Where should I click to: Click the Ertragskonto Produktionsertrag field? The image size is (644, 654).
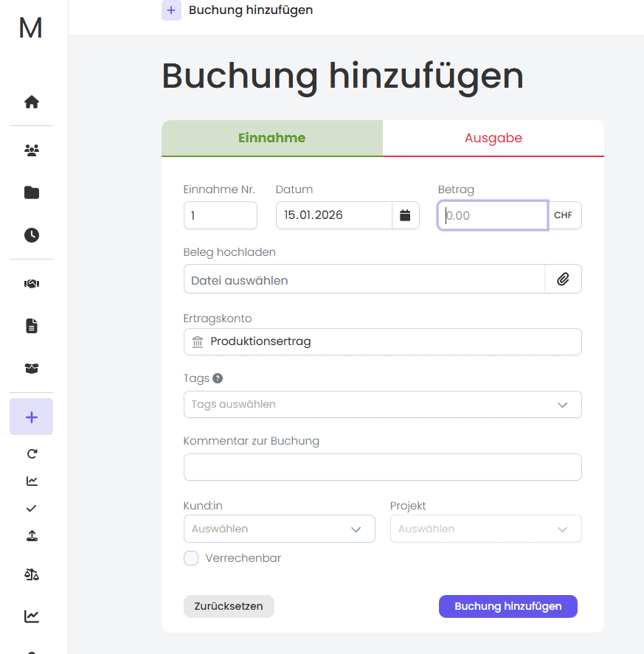coord(382,341)
